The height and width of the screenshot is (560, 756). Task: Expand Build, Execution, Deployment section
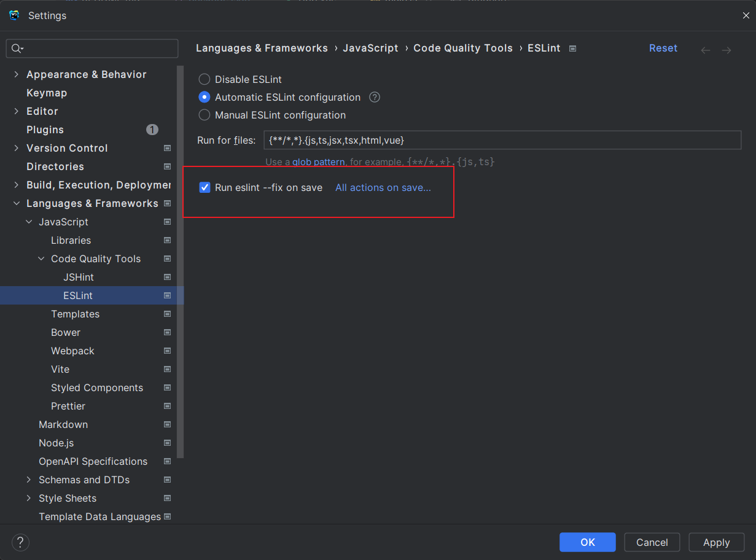tap(17, 185)
